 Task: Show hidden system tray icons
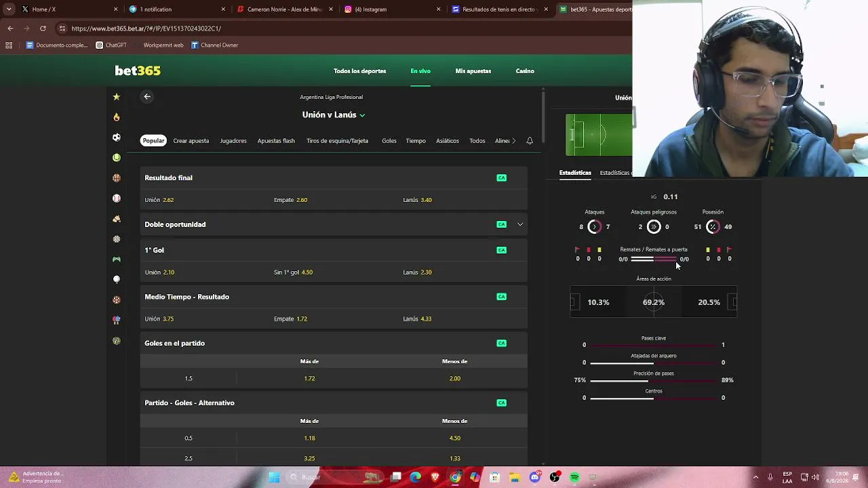click(755, 477)
